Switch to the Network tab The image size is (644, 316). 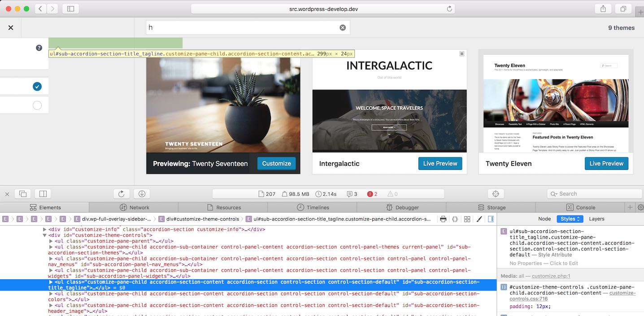tap(134, 207)
